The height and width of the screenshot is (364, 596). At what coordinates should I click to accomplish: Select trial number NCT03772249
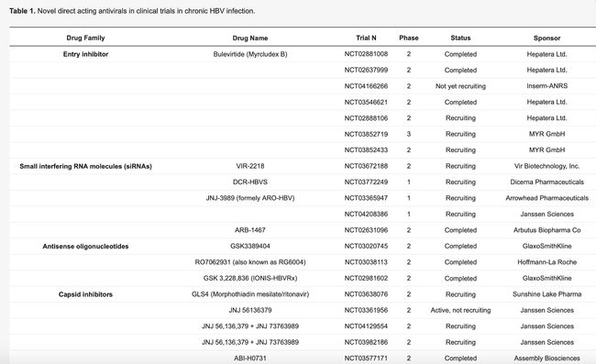[x=366, y=182]
